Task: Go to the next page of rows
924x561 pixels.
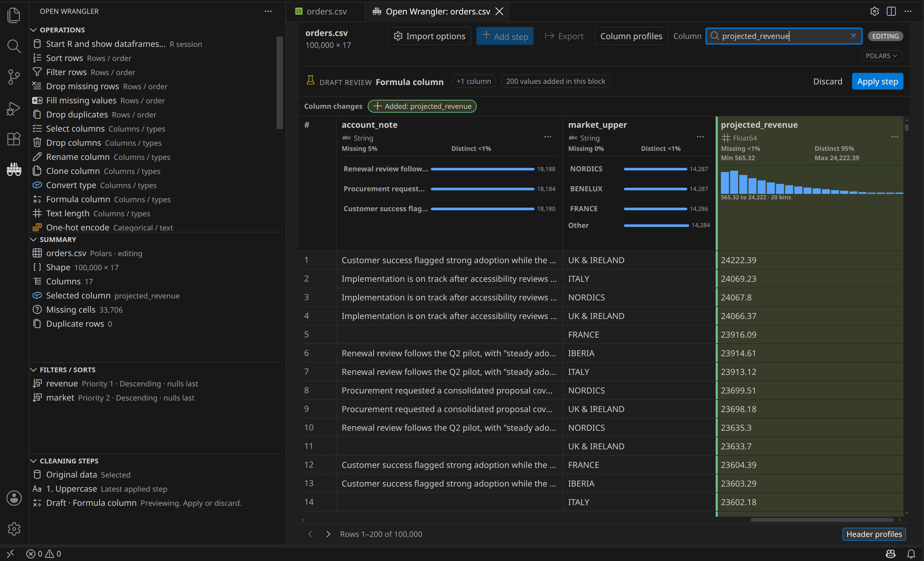Action: click(x=328, y=534)
